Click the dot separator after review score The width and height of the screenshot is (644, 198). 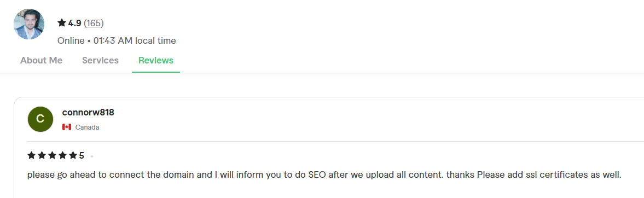[91, 156]
